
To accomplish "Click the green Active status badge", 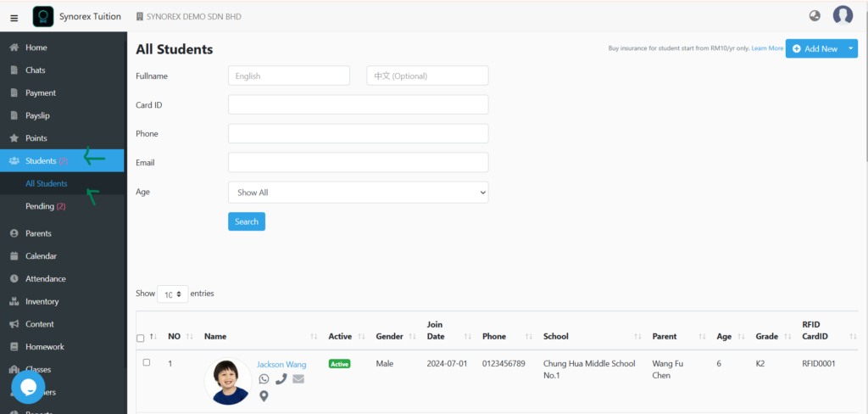I will pyautogui.click(x=339, y=364).
